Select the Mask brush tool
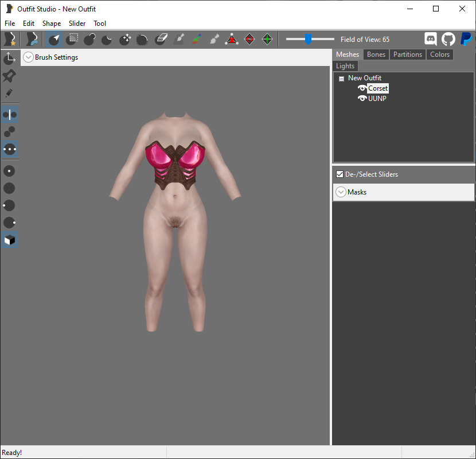Viewport: 476px width, 459px height. (72, 39)
